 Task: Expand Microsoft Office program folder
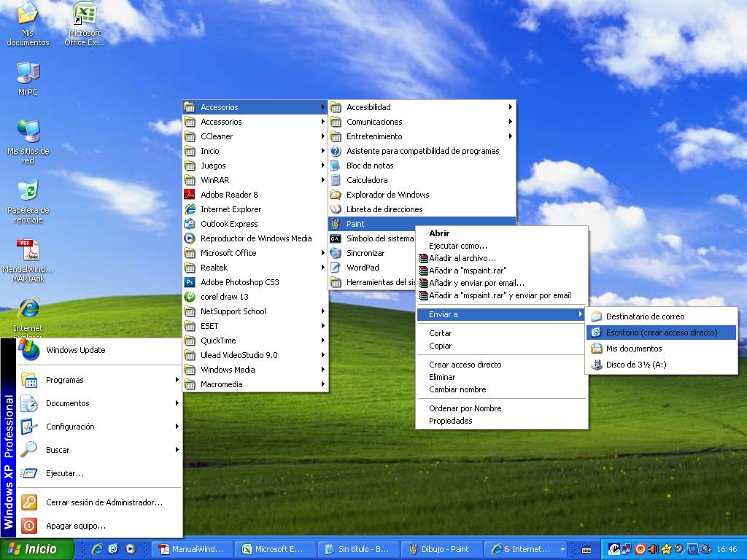(x=255, y=253)
